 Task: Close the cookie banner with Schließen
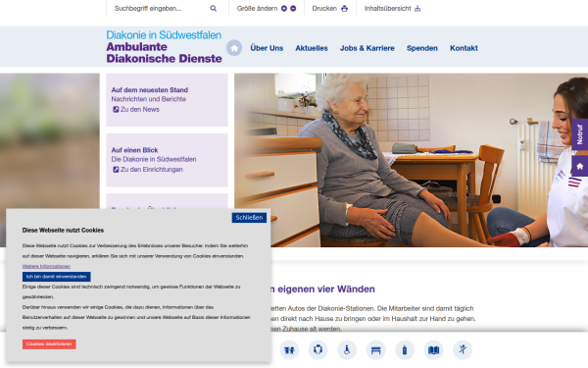click(x=249, y=218)
